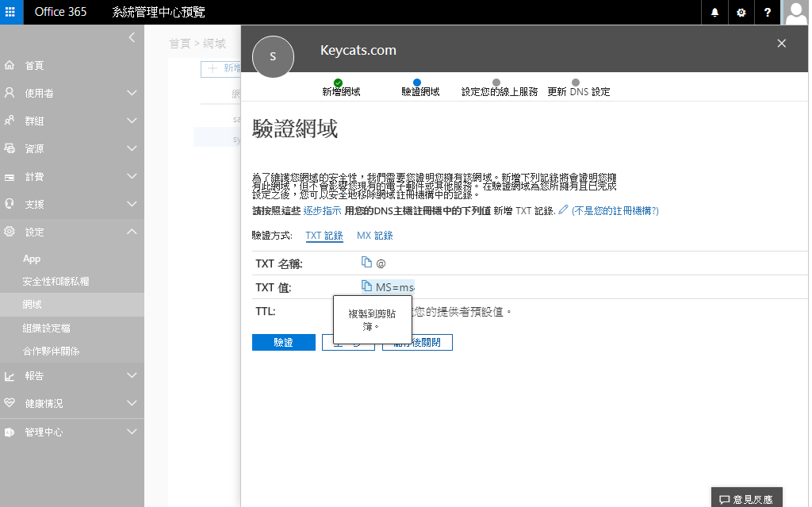Click the 設定您的線上服務 step
This screenshot has height=507, width=812.
point(500,87)
